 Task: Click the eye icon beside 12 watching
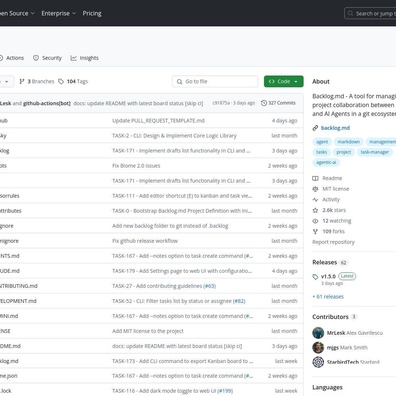[x=315, y=221]
